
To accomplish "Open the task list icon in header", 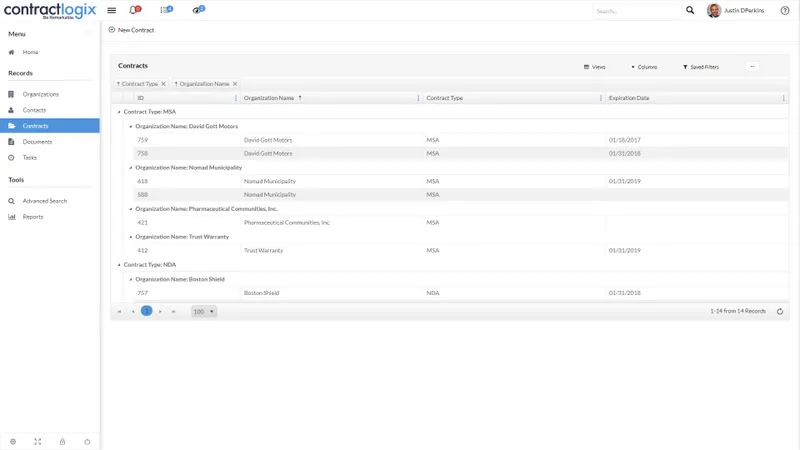I will click(166, 10).
